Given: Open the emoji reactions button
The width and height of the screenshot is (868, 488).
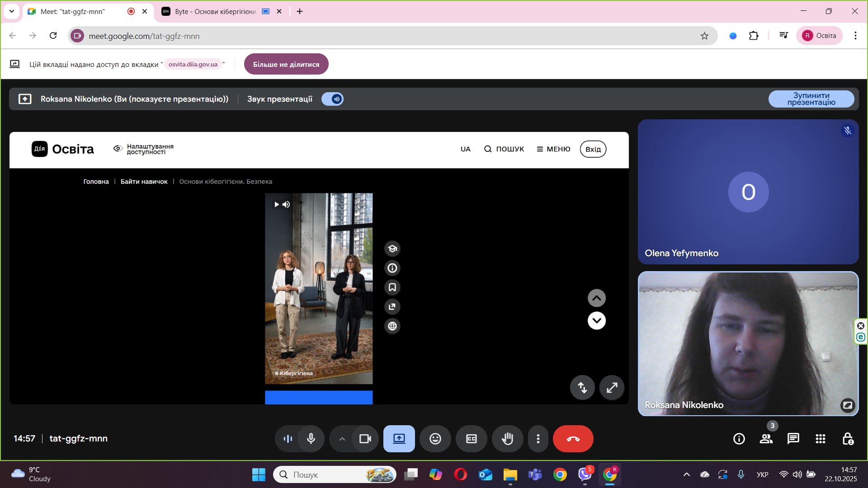Looking at the screenshot, I should point(435,439).
